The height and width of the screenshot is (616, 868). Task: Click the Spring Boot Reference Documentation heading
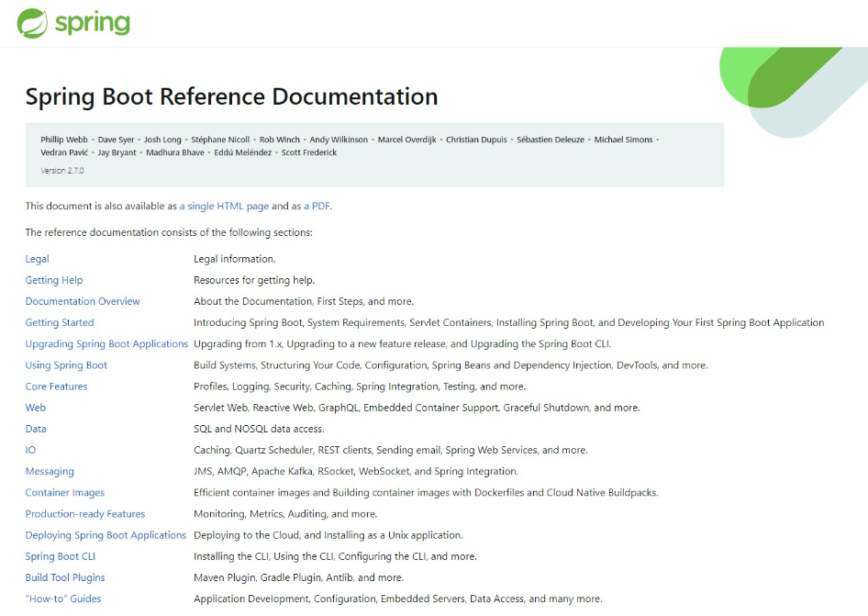tap(231, 96)
